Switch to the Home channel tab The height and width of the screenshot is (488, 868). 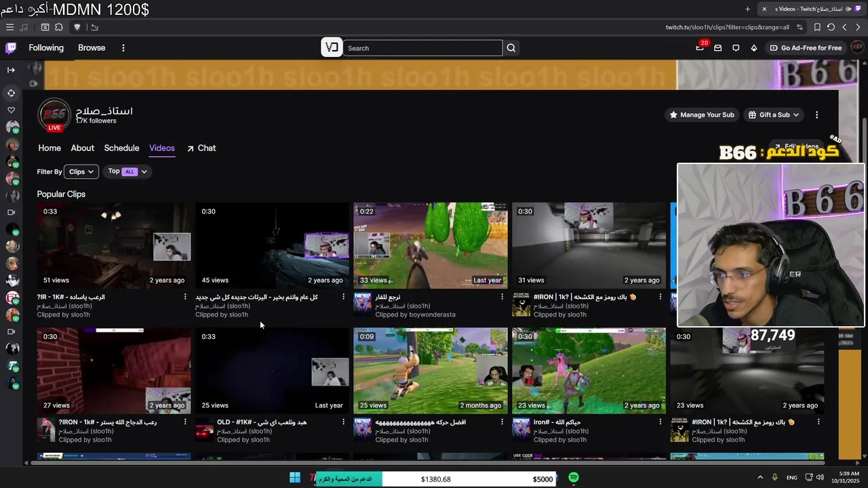pyautogui.click(x=50, y=148)
